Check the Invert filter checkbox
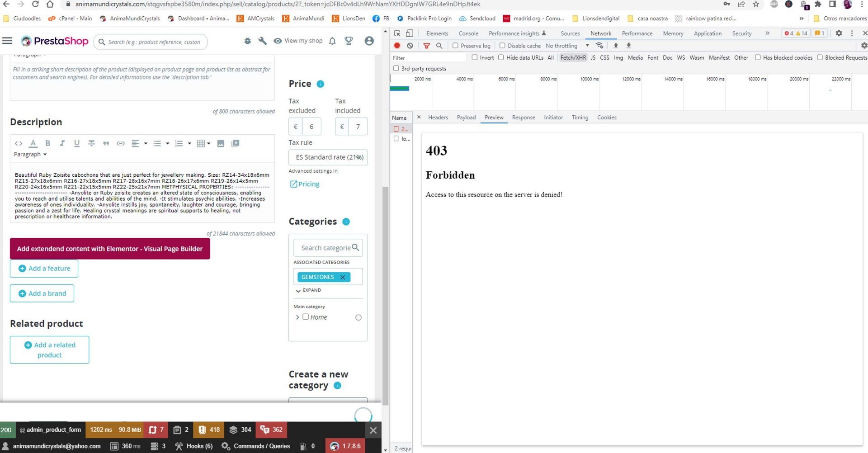Image resolution: width=868 pixels, height=453 pixels. point(475,57)
